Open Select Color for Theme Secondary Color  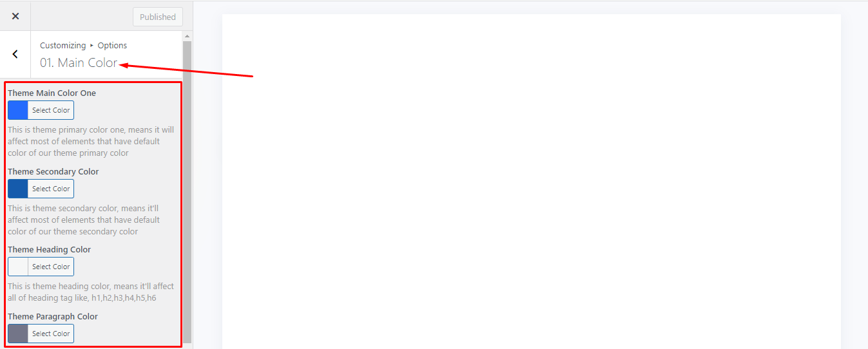tap(51, 189)
